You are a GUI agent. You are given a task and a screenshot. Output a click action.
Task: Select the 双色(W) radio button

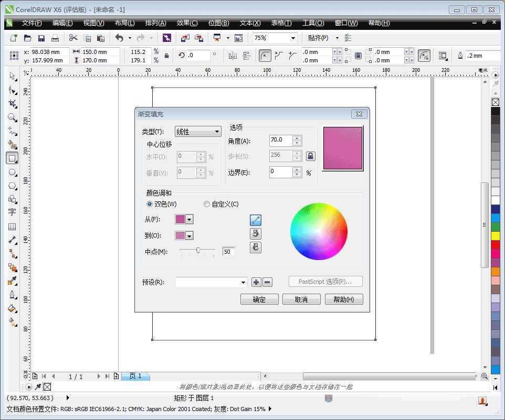tap(149, 204)
